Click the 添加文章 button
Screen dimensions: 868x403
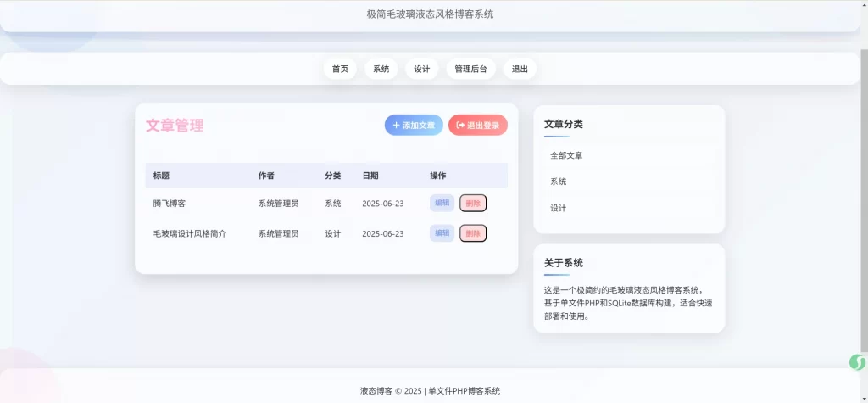tap(414, 126)
